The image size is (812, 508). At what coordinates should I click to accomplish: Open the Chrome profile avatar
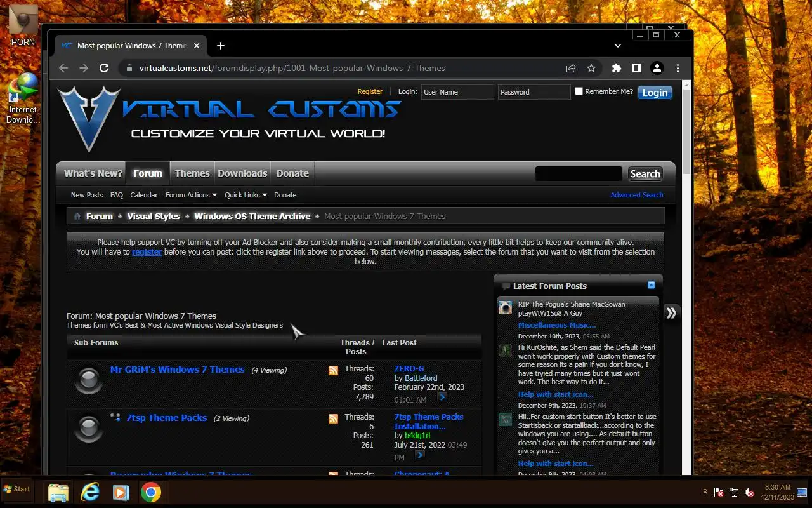tap(657, 68)
